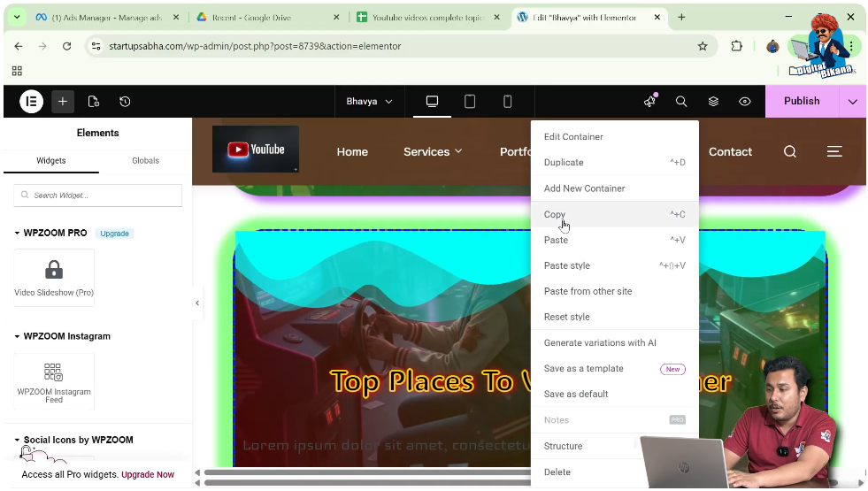868x491 pixels.
Task: Open the Finder search icon in top bar
Action: click(681, 102)
